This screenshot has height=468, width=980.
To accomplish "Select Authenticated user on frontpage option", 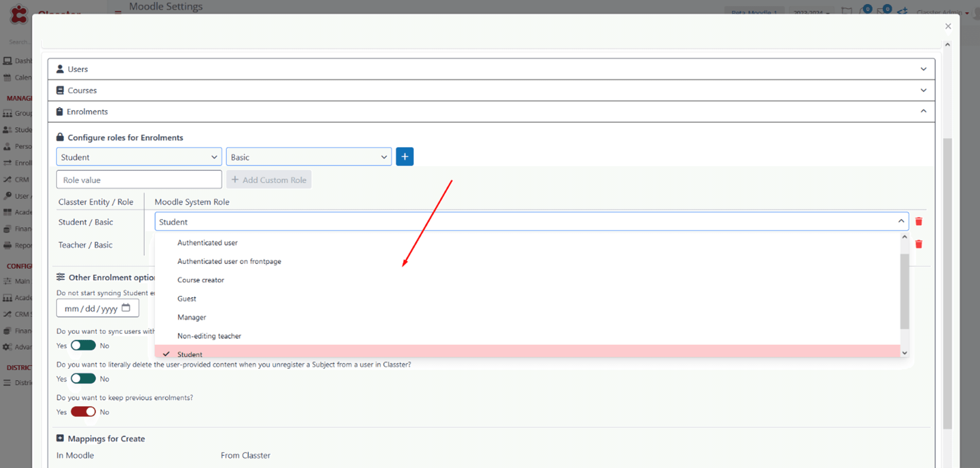I will [x=527, y=261].
